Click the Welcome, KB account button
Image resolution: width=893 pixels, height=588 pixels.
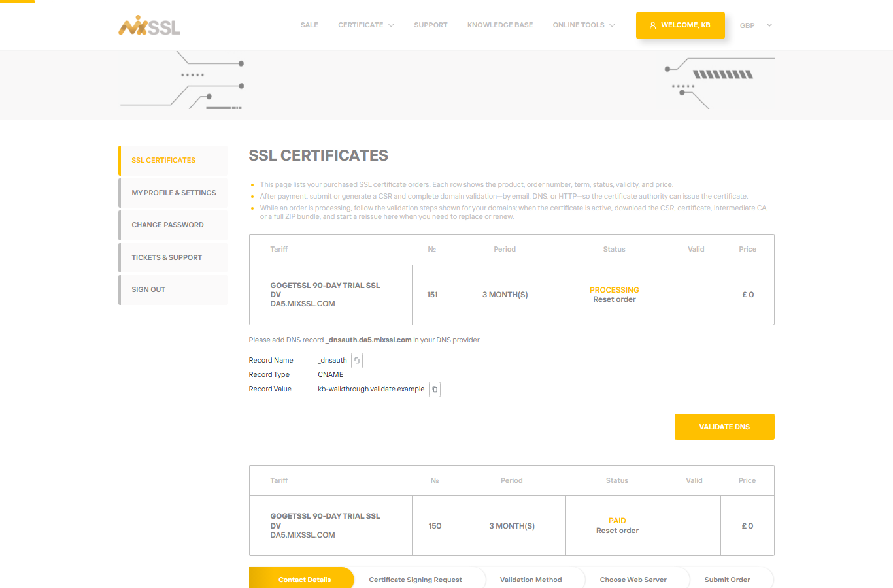pos(680,25)
